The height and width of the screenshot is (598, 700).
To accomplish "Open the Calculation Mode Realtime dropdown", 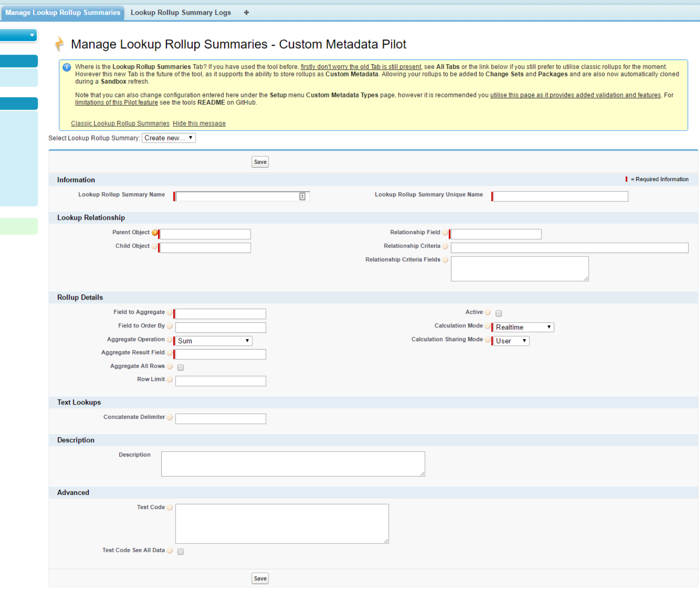I will click(x=524, y=327).
